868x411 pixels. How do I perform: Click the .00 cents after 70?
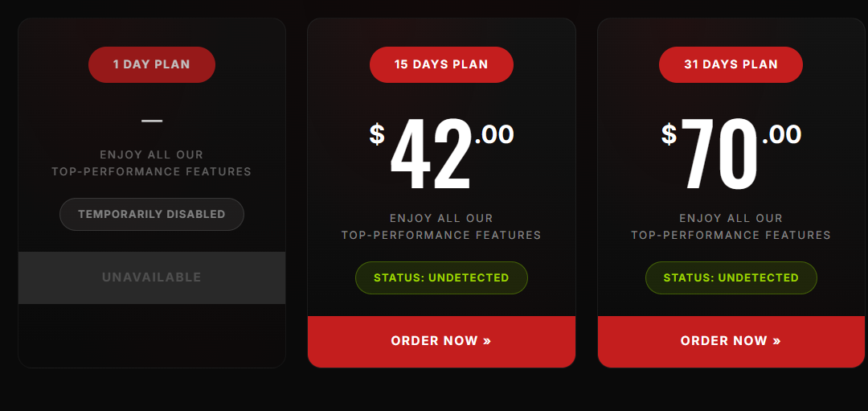coord(782,134)
